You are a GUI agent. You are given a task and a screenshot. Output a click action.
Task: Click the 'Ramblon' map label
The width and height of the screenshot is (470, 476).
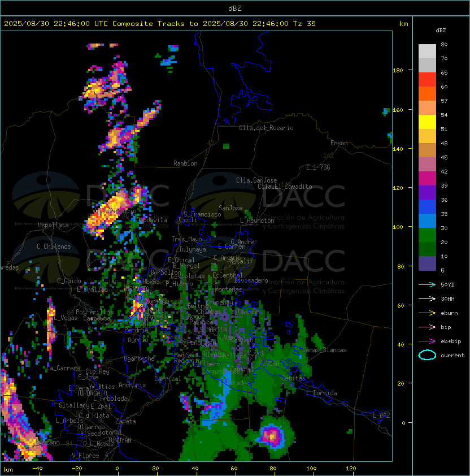[185, 163]
